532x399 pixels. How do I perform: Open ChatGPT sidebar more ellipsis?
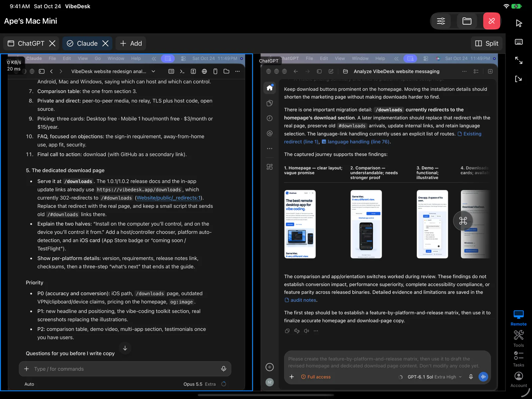pos(270,148)
